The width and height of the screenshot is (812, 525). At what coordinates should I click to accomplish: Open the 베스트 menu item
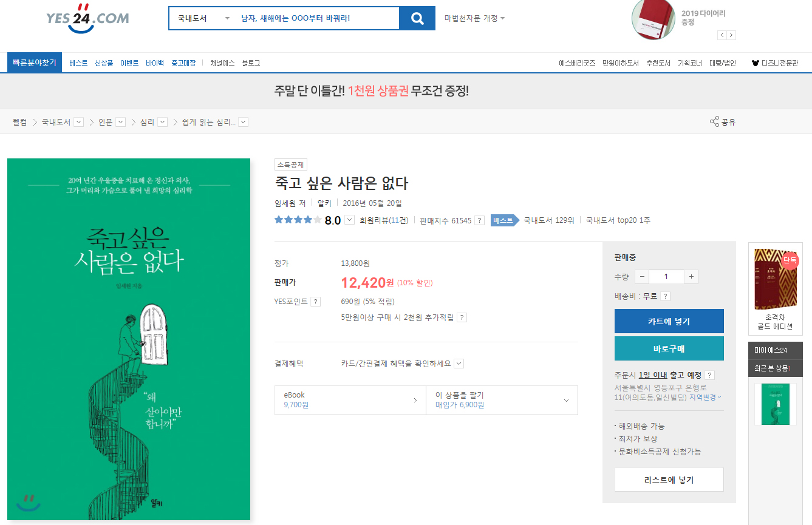click(x=78, y=63)
